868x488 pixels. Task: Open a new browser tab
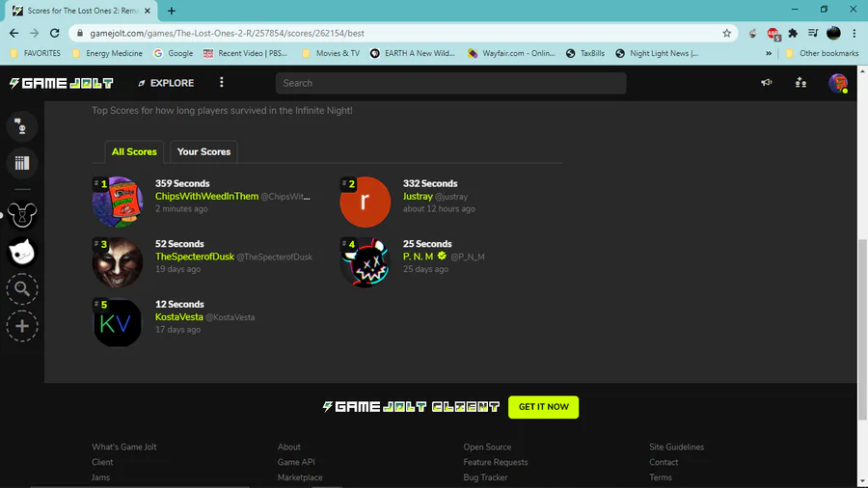pyautogui.click(x=171, y=11)
